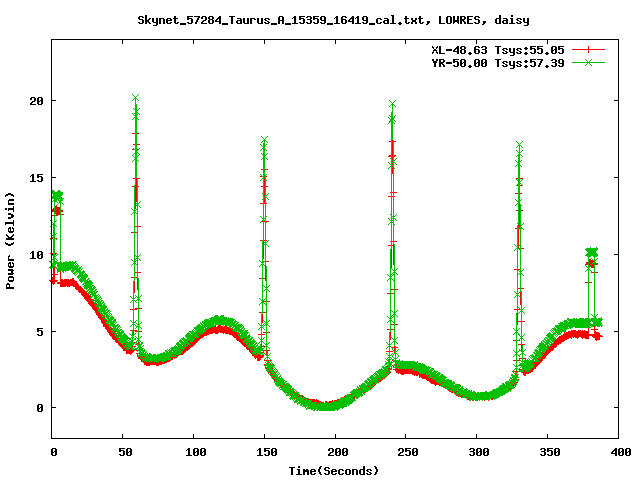Select legend entry XL-48.63 Tsys:55.05
Viewport: 640px width, 480px height.
pyautogui.click(x=498, y=50)
